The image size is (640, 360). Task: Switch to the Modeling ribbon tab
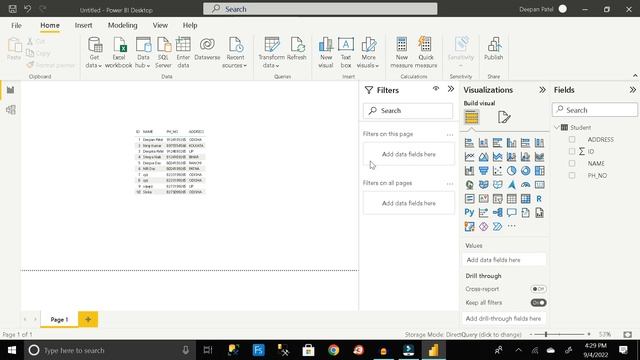(x=122, y=25)
